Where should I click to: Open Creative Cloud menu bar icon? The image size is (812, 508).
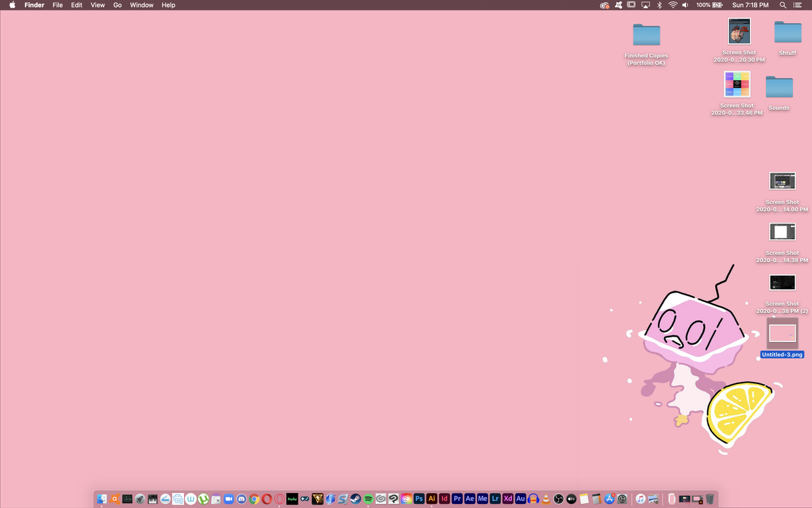pos(604,5)
